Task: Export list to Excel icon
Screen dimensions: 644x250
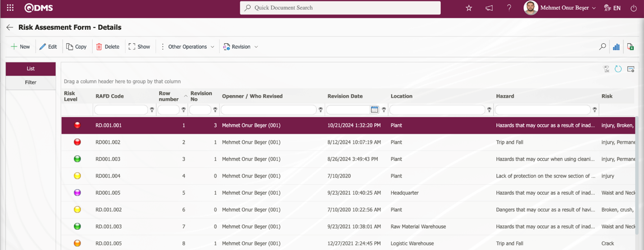Action: (630, 46)
